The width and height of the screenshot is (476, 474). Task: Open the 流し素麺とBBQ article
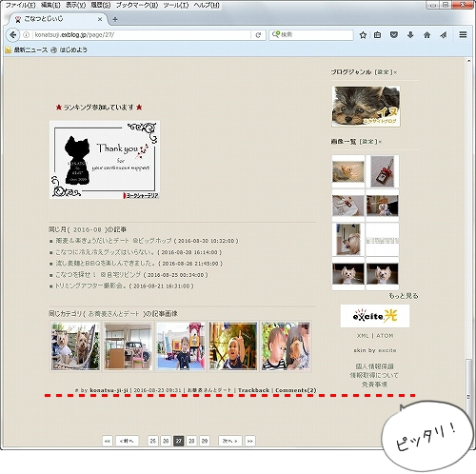tap(106, 264)
